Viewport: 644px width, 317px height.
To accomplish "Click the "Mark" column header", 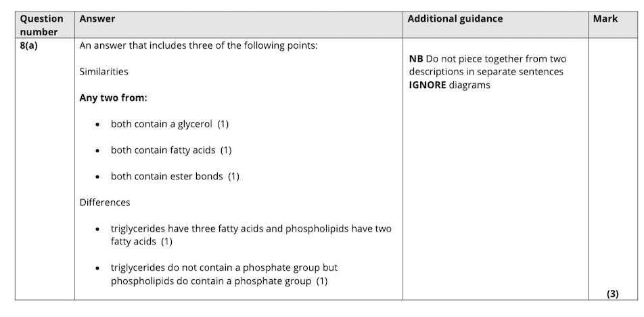I will pyautogui.click(x=605, y=19).
